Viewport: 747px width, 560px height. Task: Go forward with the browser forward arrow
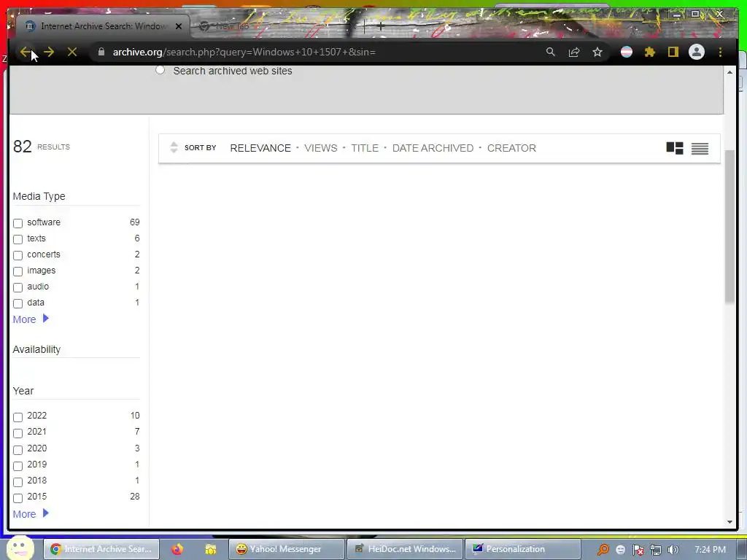[x=49, y=52]
